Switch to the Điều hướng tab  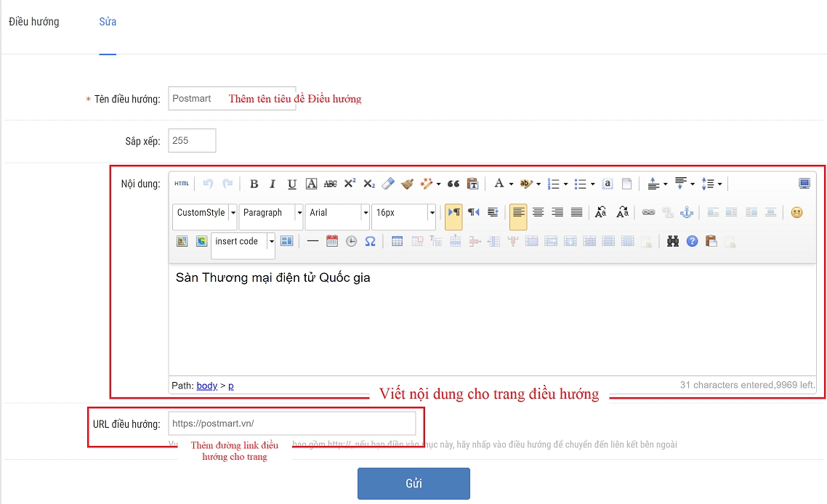(x=34, y=22)
